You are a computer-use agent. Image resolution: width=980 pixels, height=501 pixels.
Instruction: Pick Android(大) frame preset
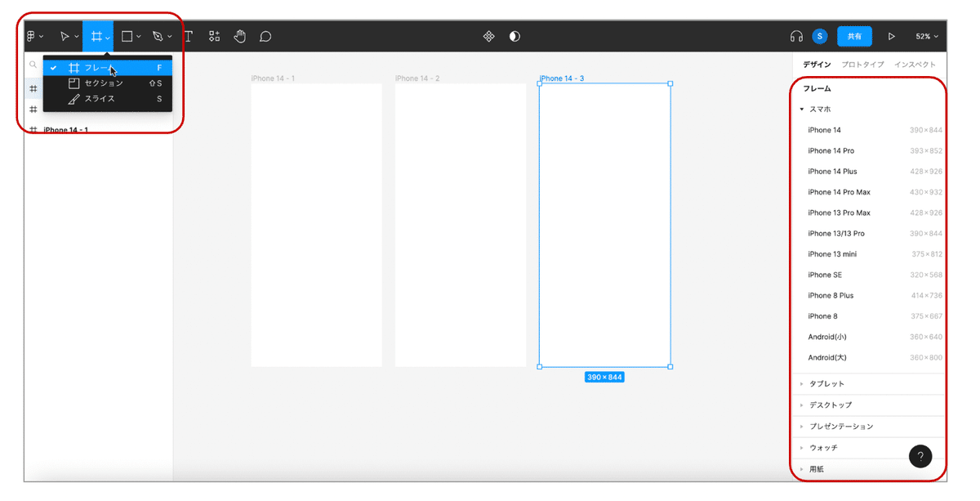pyautogui.click(x=870, y=357)
